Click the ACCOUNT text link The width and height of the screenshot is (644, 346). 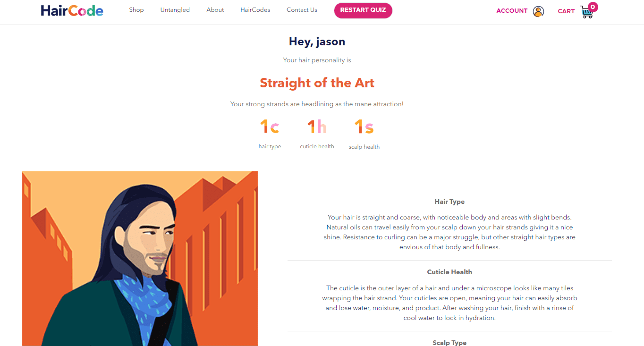[512, 11]
